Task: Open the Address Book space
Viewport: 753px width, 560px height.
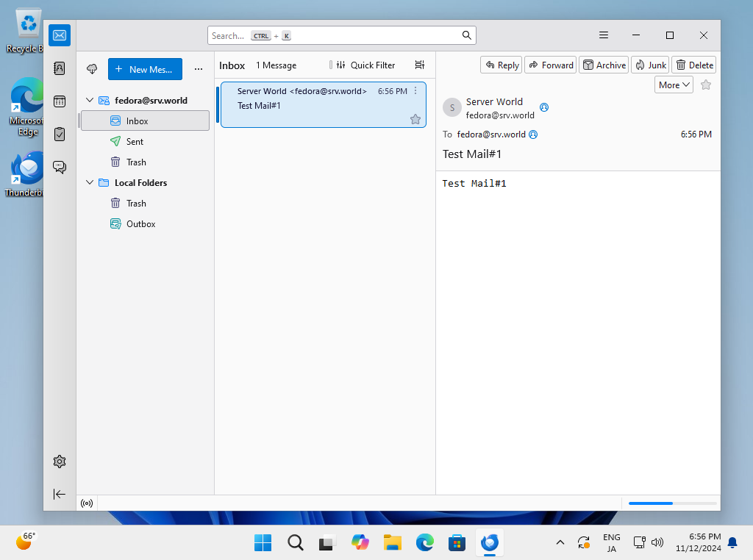Action: pyautogui.click(x=60, y=68)
